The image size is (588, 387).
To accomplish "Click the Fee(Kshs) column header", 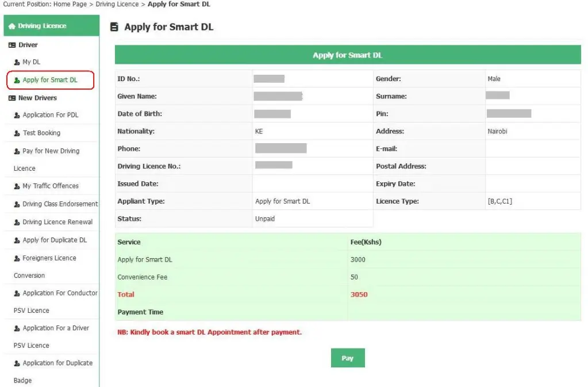I will point(366,242).
